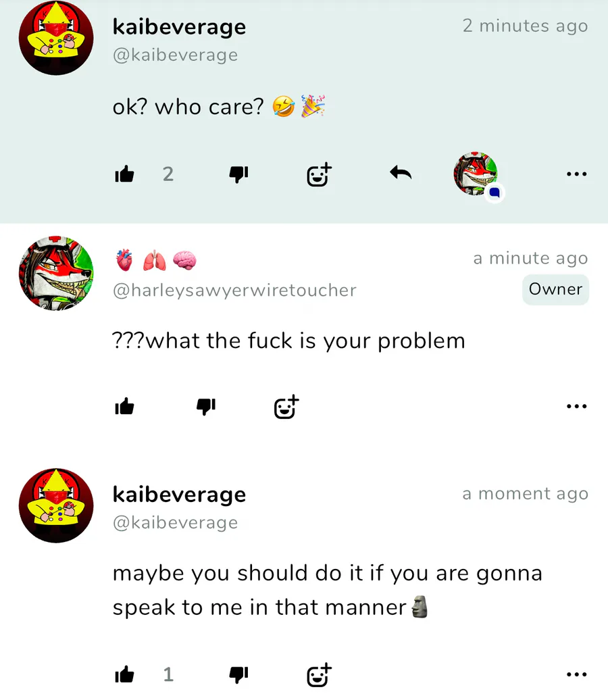Open more options for first kaibeverage comment

[576, 174]
